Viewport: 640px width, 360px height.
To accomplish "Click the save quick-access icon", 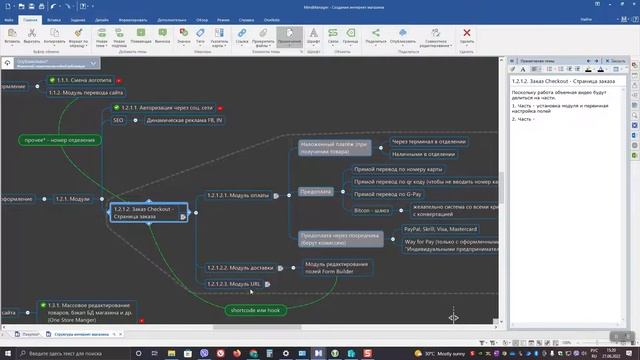I will (x=31, y=7).
